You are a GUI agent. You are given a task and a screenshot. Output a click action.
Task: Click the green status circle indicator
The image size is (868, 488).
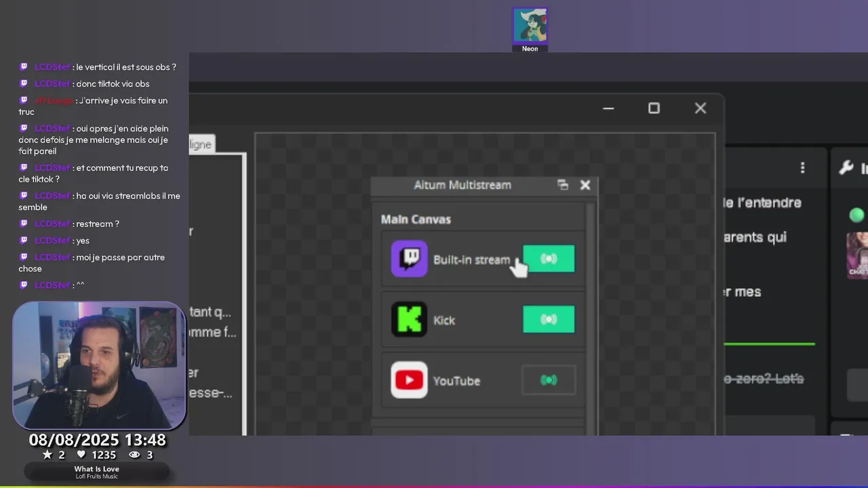click(856, 215)
